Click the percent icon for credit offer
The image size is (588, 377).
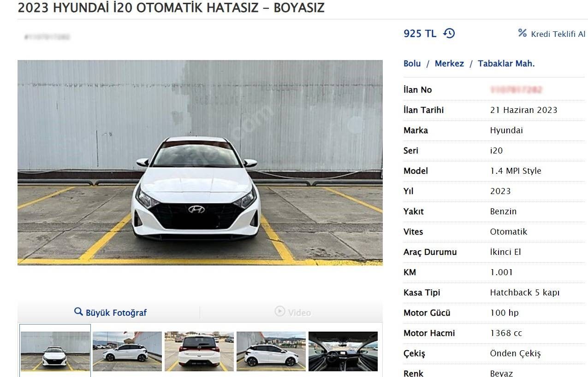[x=522, y=33]
